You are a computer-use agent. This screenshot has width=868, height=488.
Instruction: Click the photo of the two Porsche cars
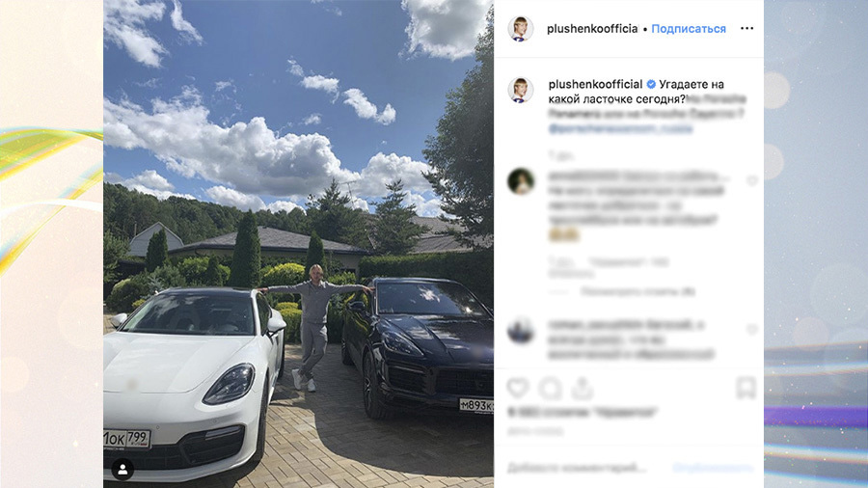coord(298,244)
